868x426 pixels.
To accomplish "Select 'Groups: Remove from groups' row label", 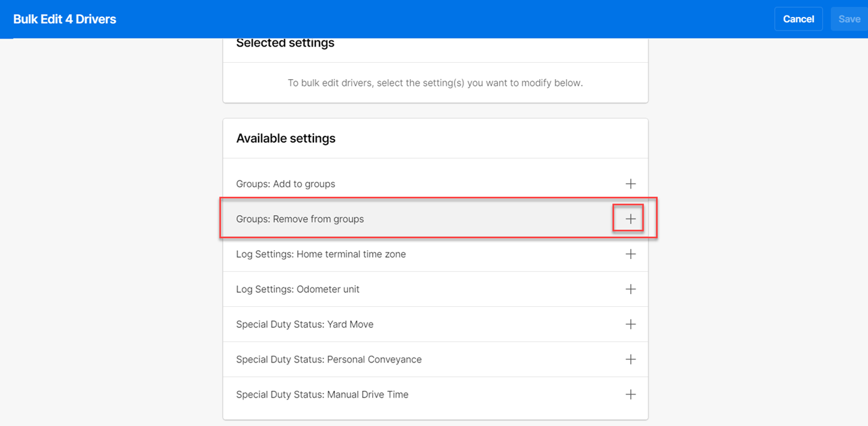I will tap(300, 219).
